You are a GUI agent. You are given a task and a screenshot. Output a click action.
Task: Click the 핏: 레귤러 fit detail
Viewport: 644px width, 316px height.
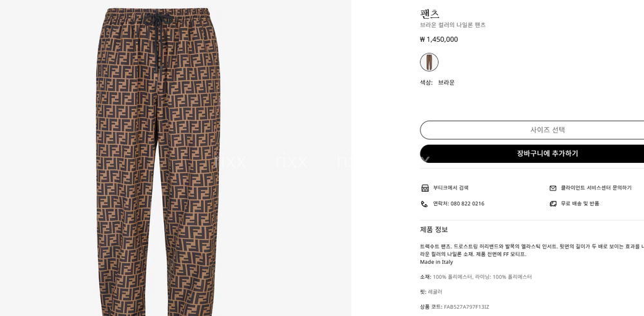(x=431, y=292)
